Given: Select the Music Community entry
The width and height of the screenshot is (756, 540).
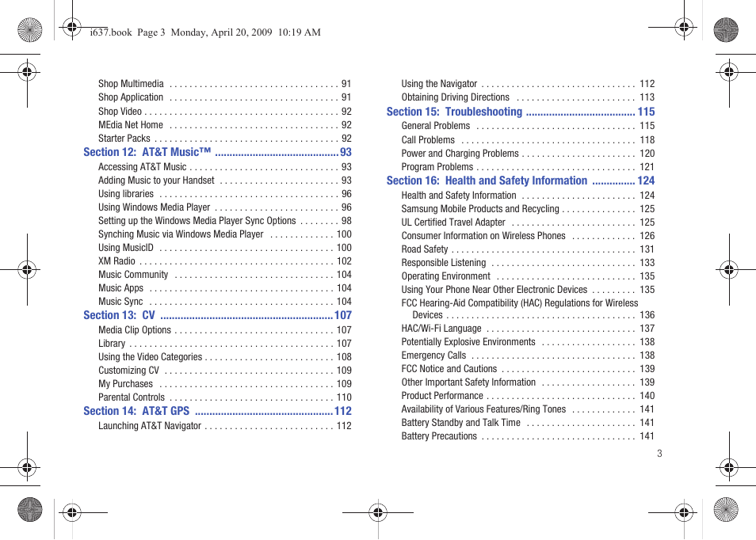Looking at the screenshot, I should 225,275.
